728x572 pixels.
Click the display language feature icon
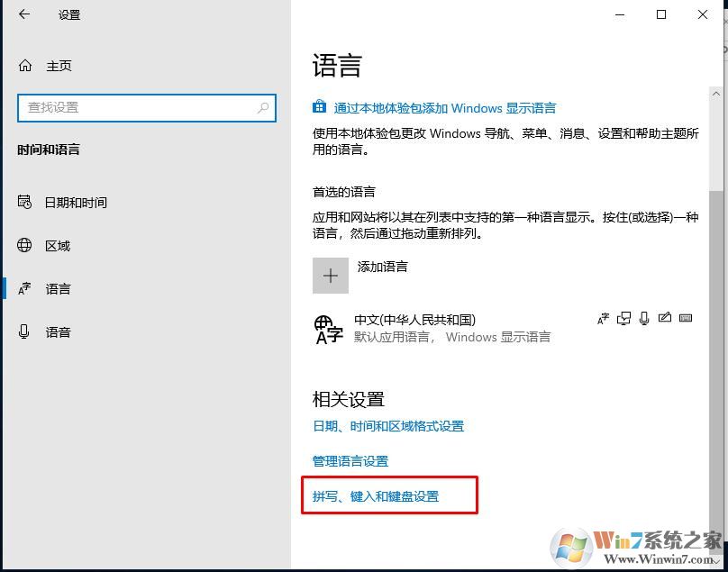click(x=603, y=319)
